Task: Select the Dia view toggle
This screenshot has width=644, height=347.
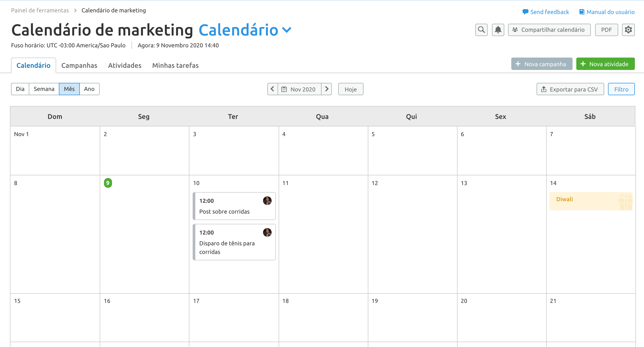Action: coord(20,88)
